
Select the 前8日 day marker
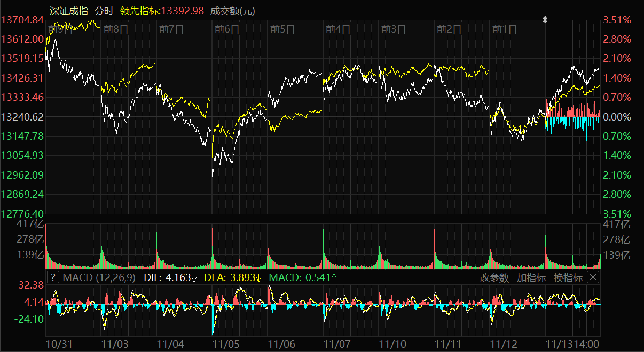coord(115,29)
